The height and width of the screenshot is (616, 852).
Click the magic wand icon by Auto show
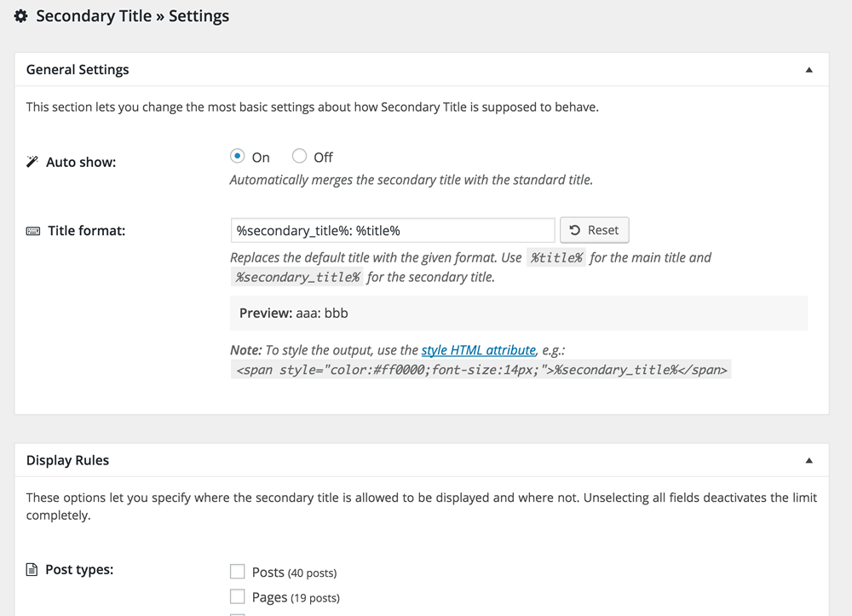click(x=32, y=162)
